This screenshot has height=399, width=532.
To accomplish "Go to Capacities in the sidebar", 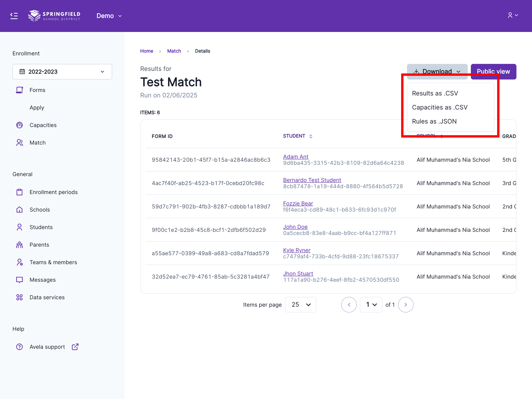I will [x=43, y=125].
